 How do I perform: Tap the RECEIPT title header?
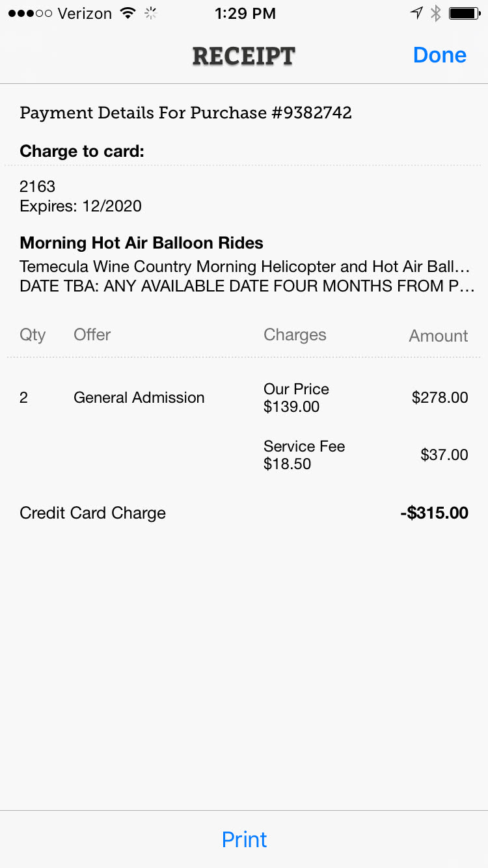click(244, 56)
